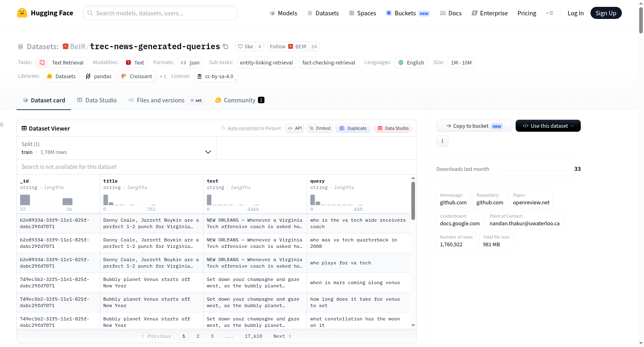This screenshot has width=644, height=347.
Task: Click the dataset viewer vertical scrollbar
Action: 413,201
